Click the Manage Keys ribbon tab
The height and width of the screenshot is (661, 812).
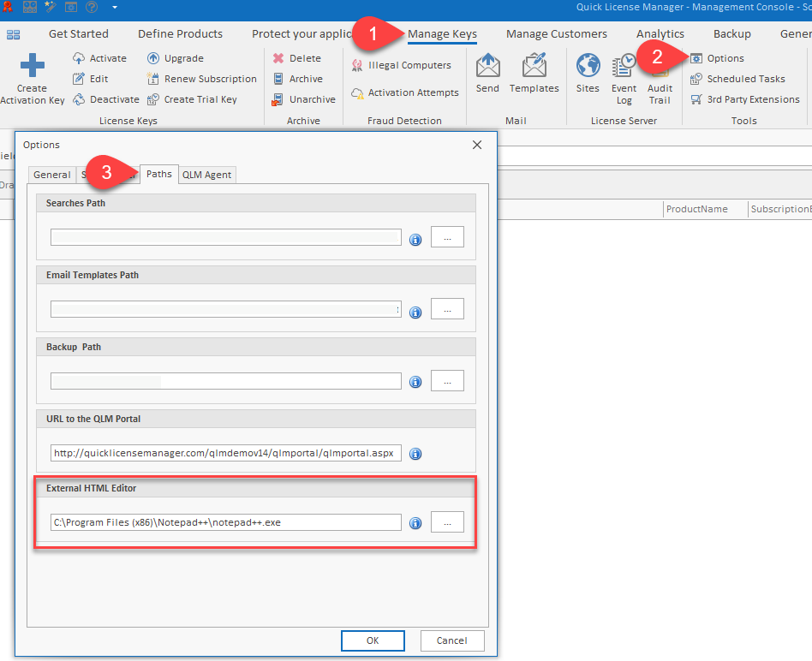tap(442, 34)
